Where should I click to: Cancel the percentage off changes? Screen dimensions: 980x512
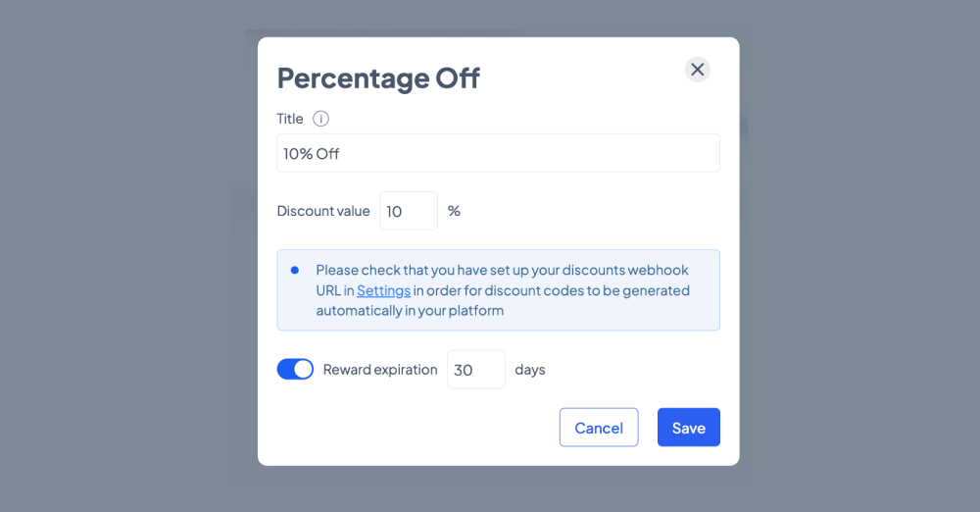point(599,428)
